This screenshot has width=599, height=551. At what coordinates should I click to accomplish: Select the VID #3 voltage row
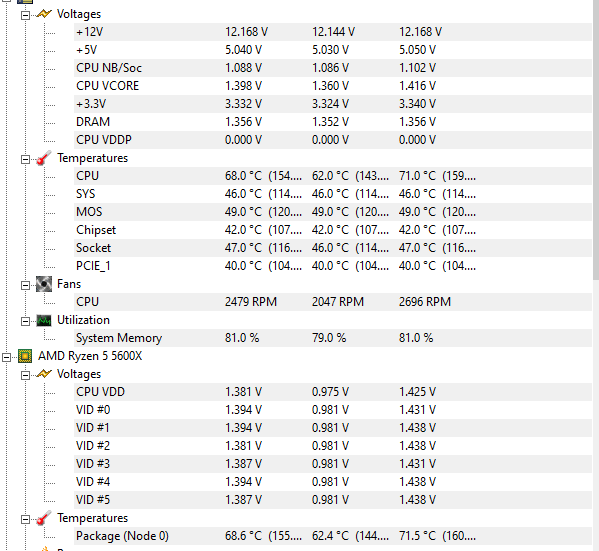[333, 464]
